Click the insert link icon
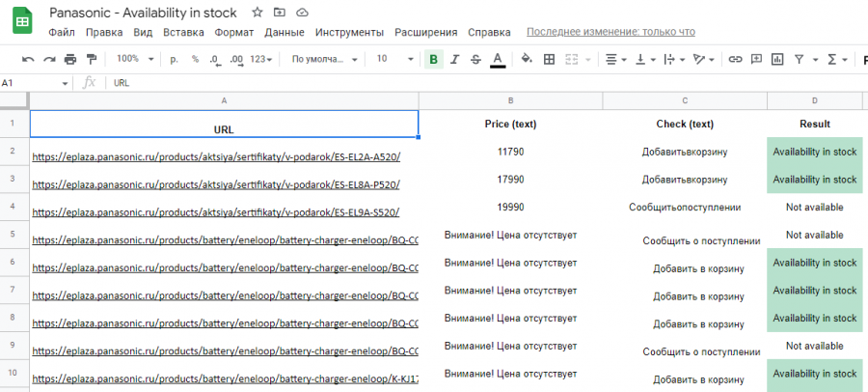This screenshot has width=868, height=392. (735, 59)
